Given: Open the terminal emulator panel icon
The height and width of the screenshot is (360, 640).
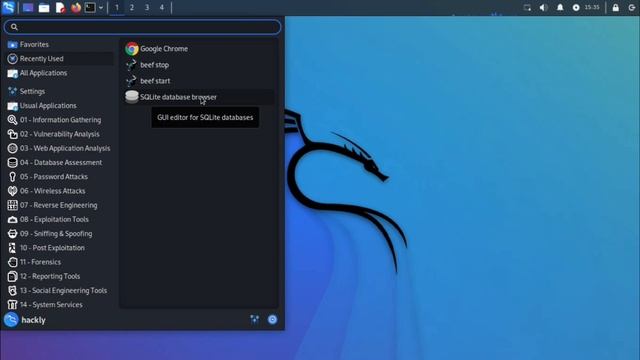Looking at the screenshot, I should (90, 8).
